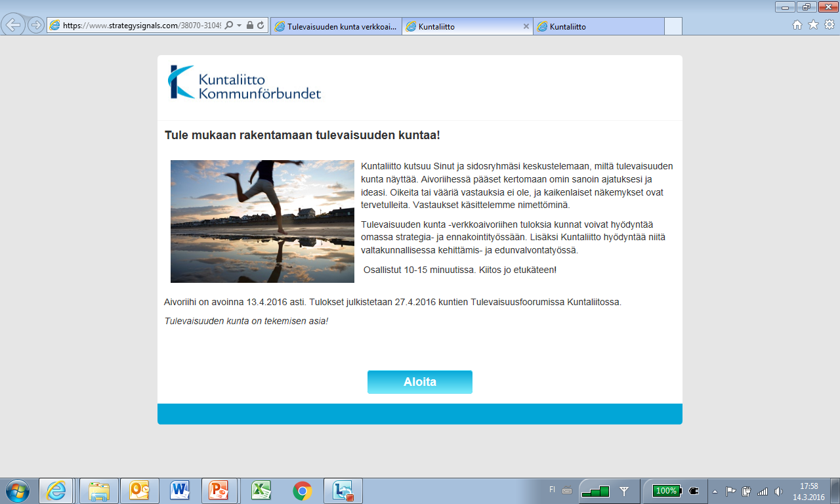This screenshot has height=504, width=840.
Task: Click Internet Explorer in the taskbar
Action: (x=56, y=491)
